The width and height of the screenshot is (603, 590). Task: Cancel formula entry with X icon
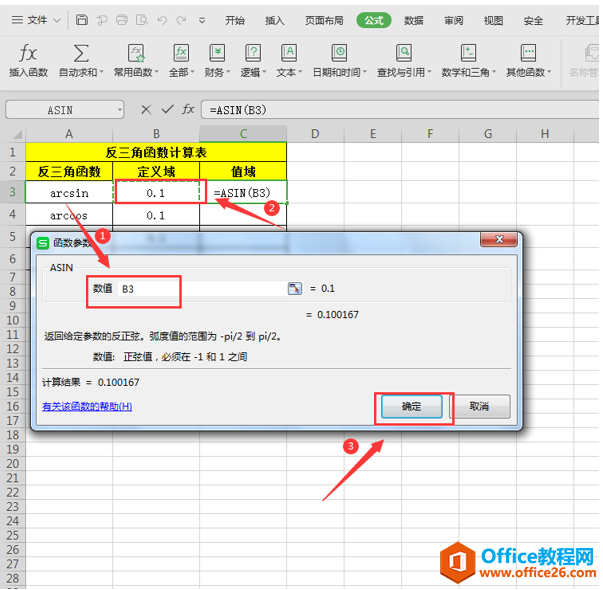coord(146,110)
